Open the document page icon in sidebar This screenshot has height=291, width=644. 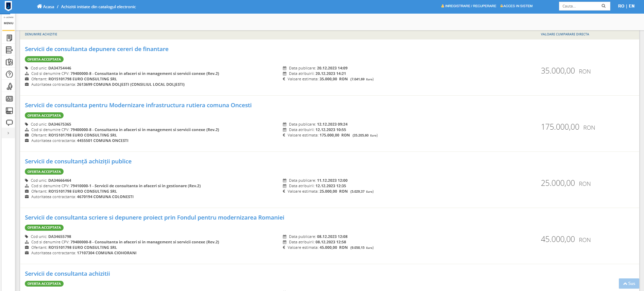click(x=9, y=38)
